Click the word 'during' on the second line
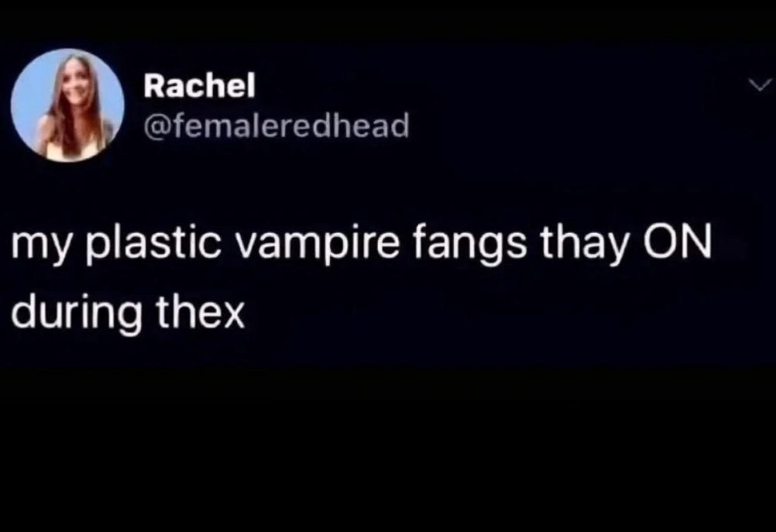Image resolution: width=776 pixels, height=532 pixels. (77, 314)
